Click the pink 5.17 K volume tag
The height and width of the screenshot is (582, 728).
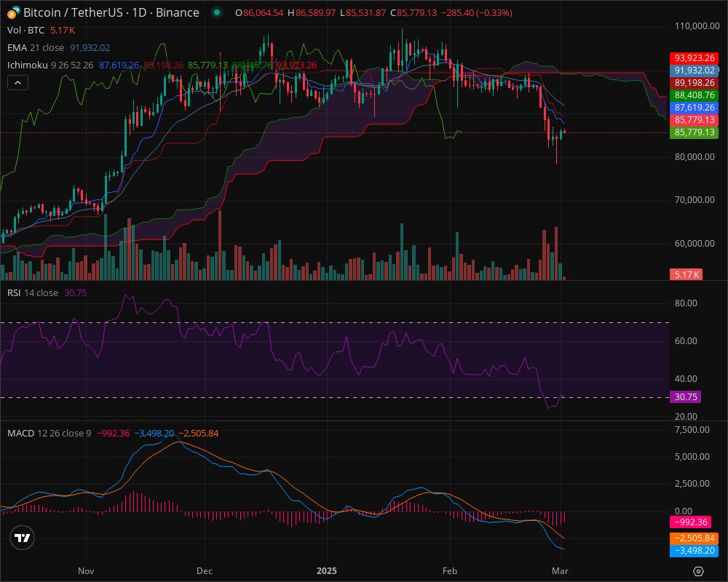(687, 275)
